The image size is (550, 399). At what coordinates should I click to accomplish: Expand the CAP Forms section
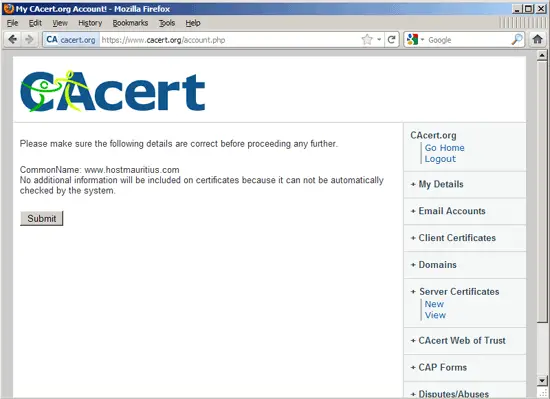point(439,367)
